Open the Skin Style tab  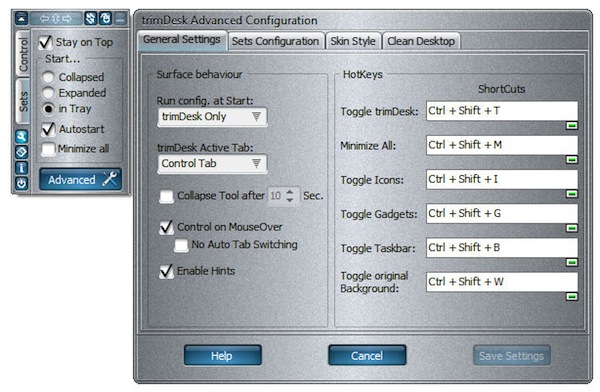click(353, 41)
